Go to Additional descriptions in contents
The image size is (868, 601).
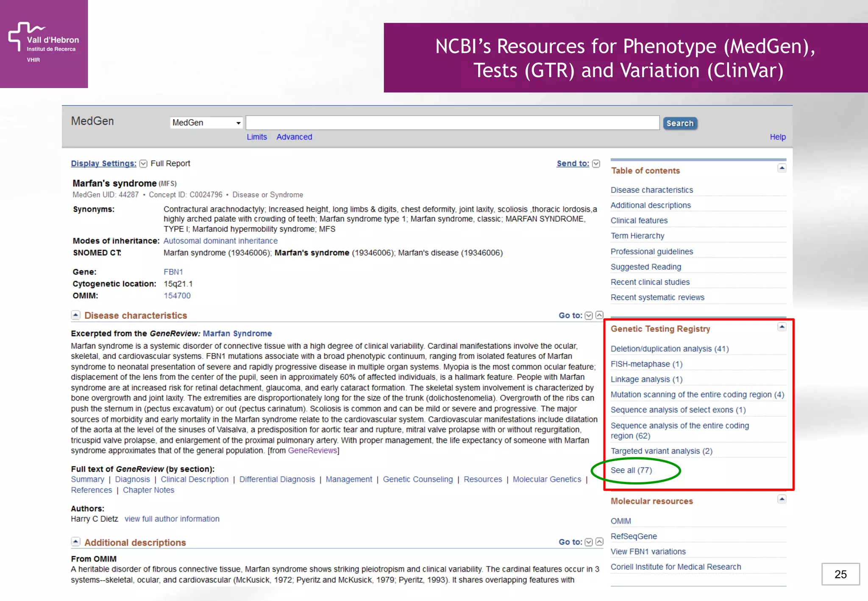click(x=651, y=205)
